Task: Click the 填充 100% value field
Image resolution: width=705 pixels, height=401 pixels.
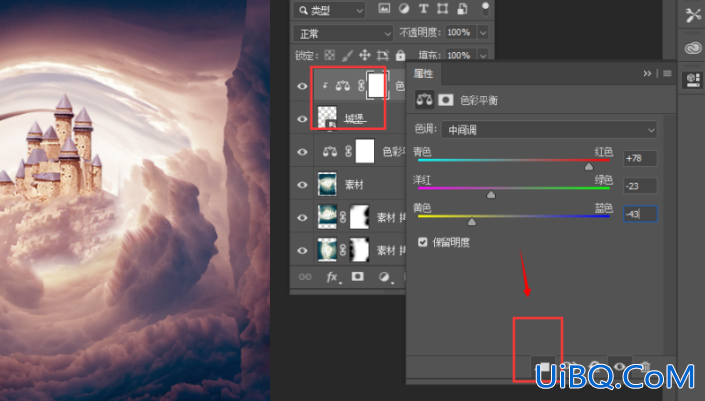Action: [460, 55]
